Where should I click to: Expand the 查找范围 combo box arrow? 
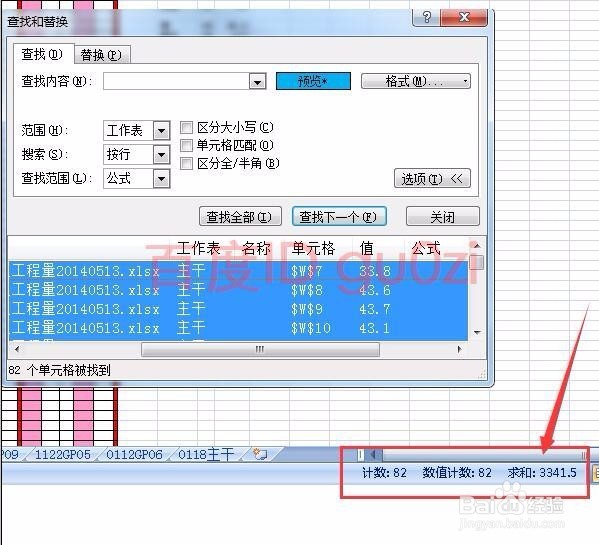(162, 179)
